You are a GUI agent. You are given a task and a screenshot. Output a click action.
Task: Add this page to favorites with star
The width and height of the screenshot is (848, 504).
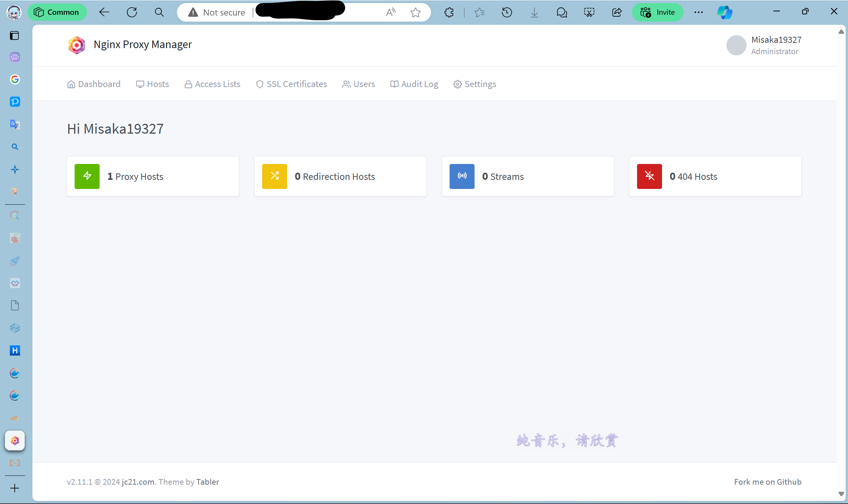point(415,12)
